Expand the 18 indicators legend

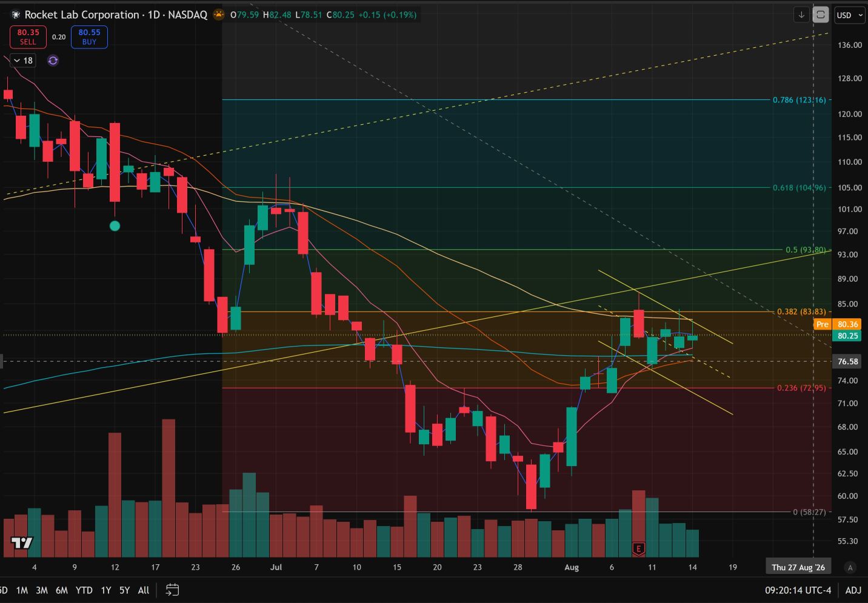click(23, 61)
